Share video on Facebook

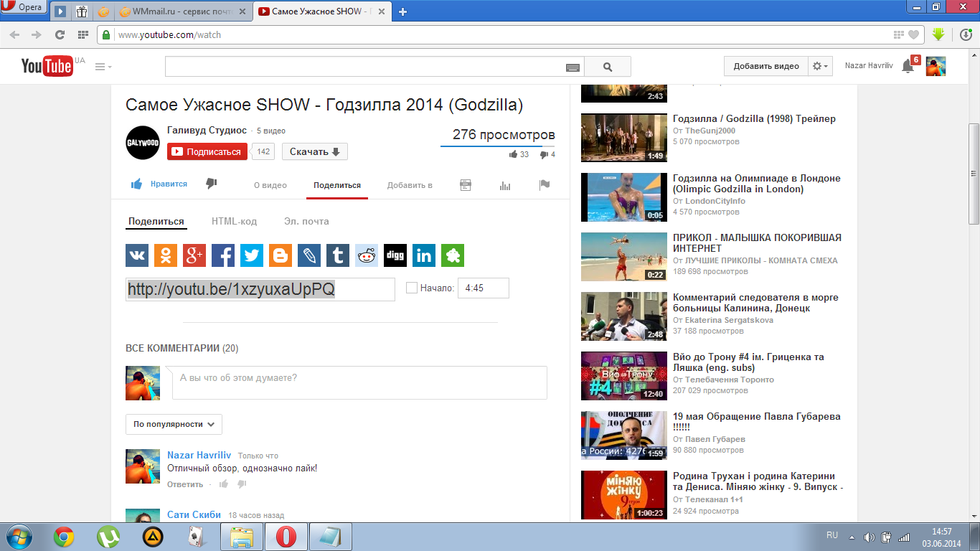223,255
